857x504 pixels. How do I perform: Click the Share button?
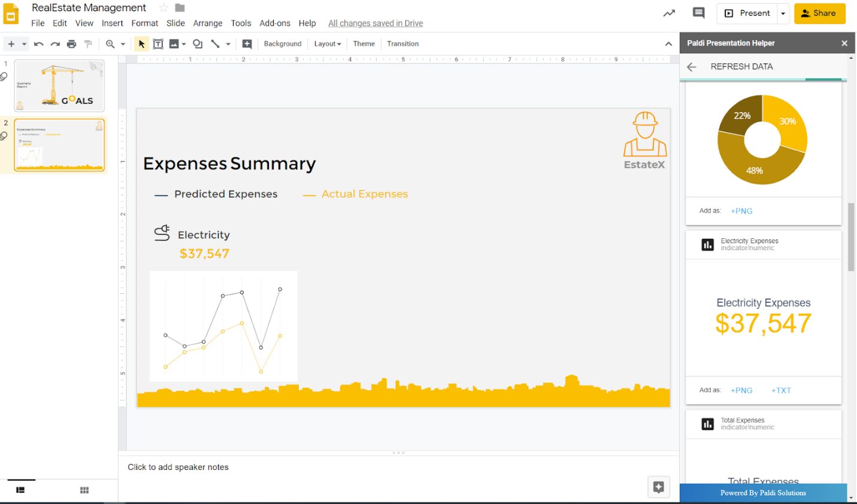[x=819, y=13]
